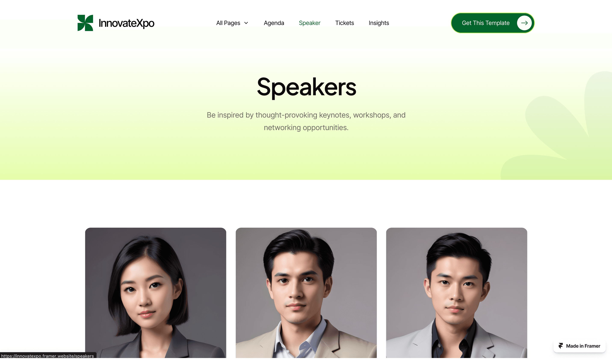This screenshot has width=612, height=364.
Task: Click the decorative leaf shape in hero
Action: 560,128
